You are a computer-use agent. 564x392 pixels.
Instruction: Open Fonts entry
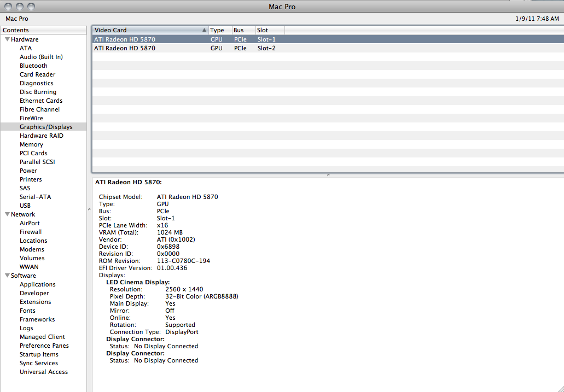[27, 311]
